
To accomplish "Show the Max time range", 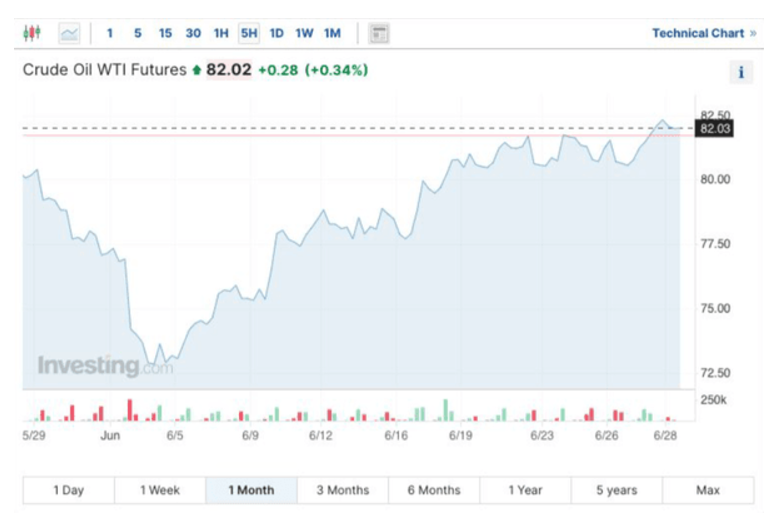I will 707,490.
